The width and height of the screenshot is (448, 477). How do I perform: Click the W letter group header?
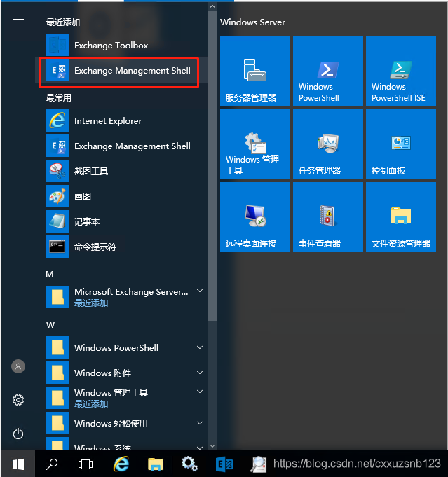[50, 325]
